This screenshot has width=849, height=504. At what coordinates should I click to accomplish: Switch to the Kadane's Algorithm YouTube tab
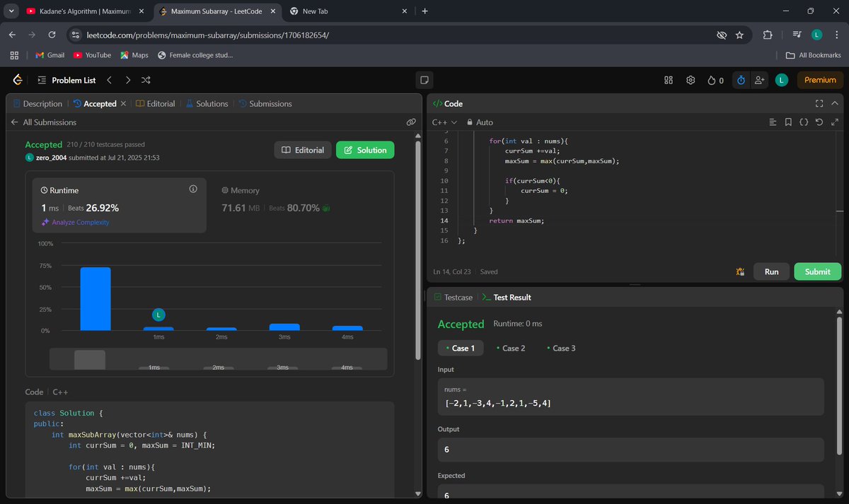83,11
